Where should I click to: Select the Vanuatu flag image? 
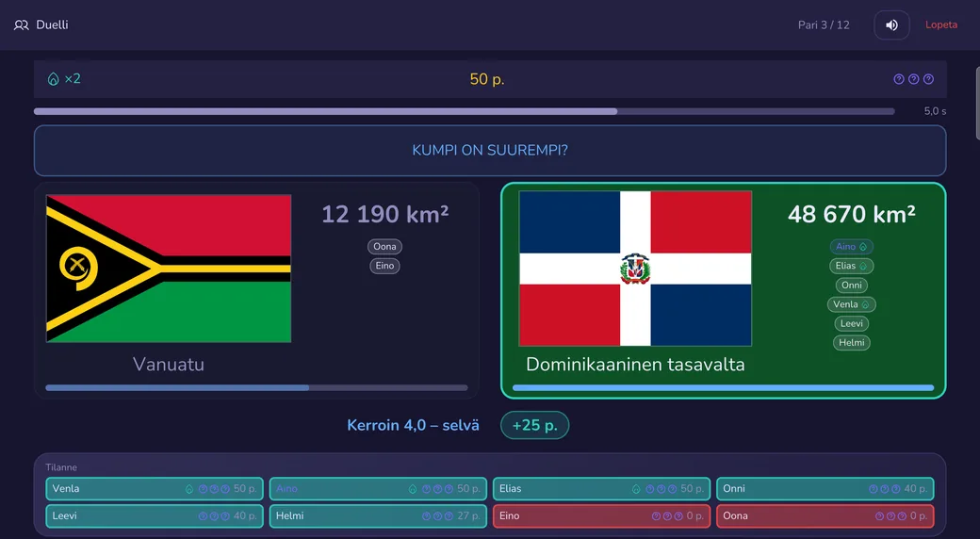click(169, 269)
